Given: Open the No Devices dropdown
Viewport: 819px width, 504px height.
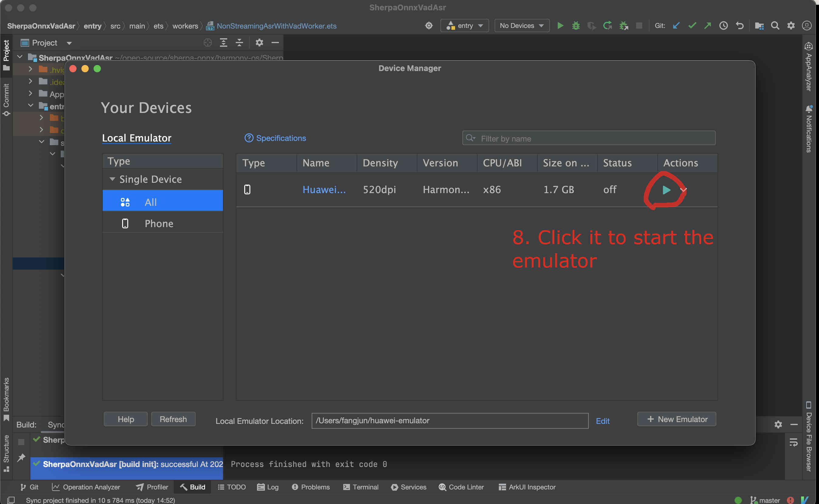Looking at the screenshot, I should pos(522,26).
